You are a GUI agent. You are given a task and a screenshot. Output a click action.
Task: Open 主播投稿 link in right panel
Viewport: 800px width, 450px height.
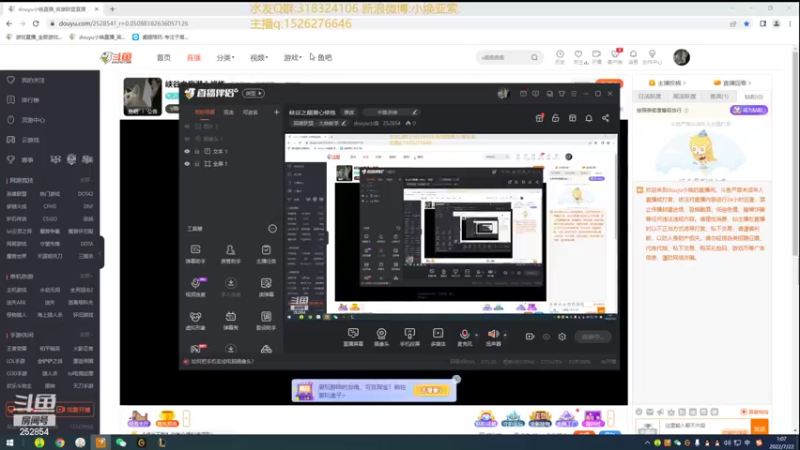click(667, 83)
